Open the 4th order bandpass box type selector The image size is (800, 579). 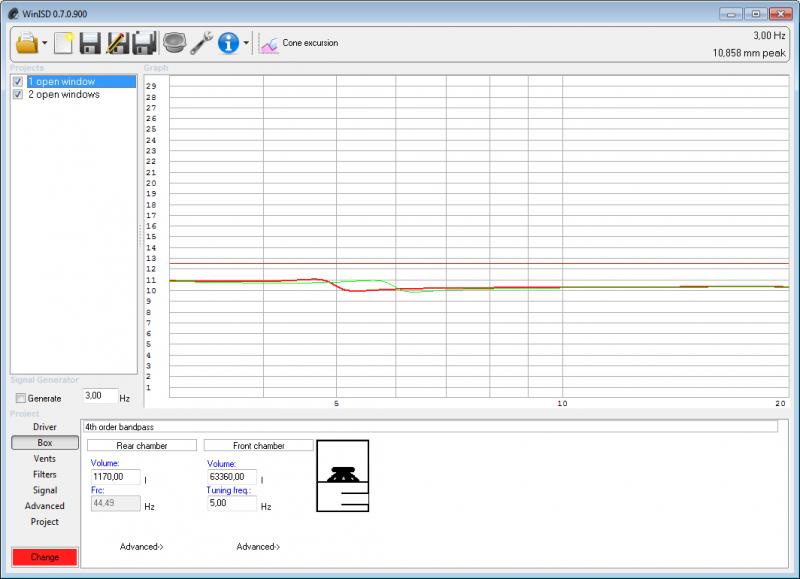pos(430,426)
